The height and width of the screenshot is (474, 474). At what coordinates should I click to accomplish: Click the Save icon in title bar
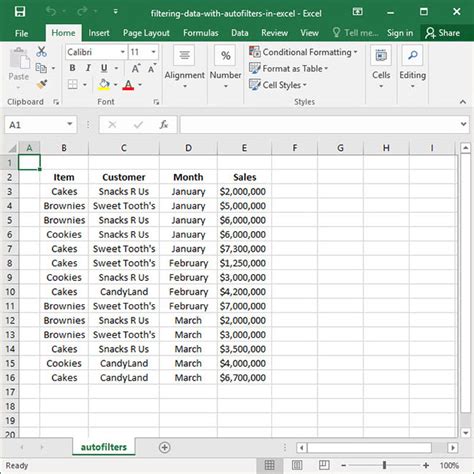pos(20,12)
